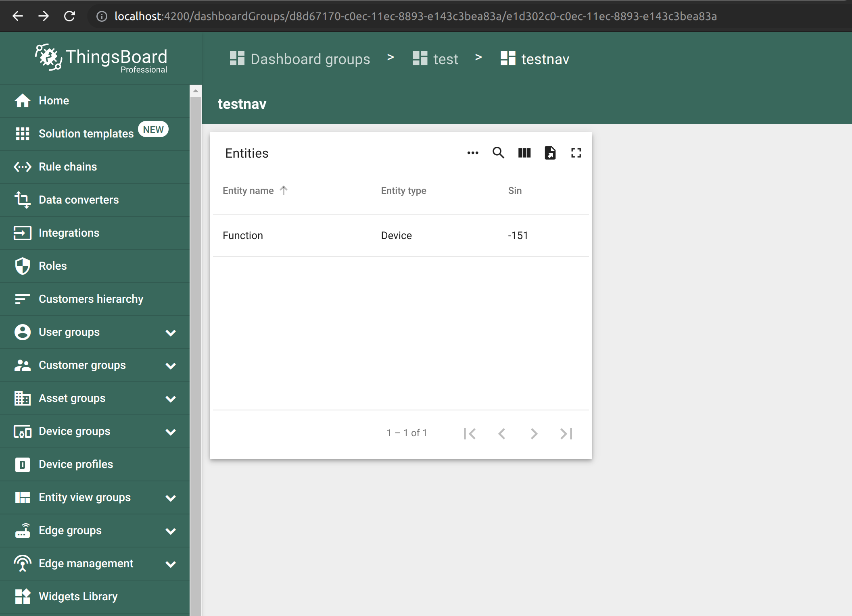The image size is (852, 616).
Task: Open the Widgets Library menu item
Action: point(78,596)
